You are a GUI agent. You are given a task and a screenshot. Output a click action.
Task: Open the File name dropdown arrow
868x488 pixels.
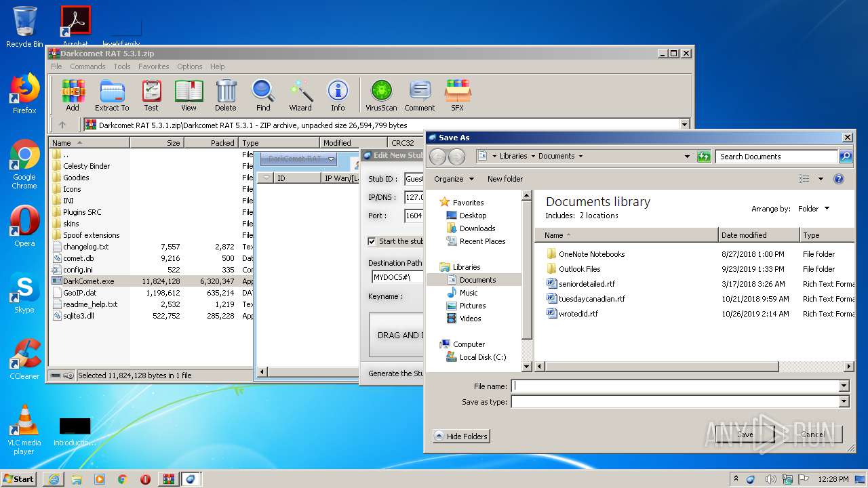(x=844, y=386)
